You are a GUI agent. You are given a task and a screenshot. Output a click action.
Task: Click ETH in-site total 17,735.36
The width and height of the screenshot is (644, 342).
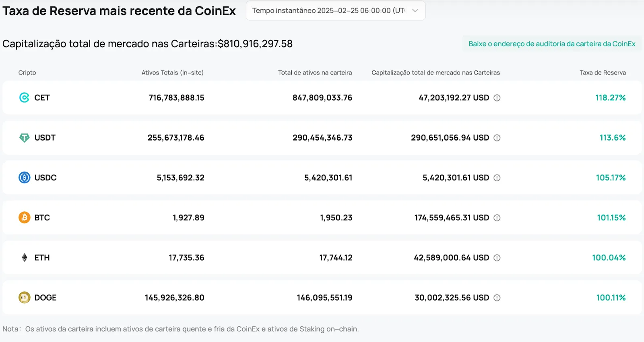pos(186,257)
